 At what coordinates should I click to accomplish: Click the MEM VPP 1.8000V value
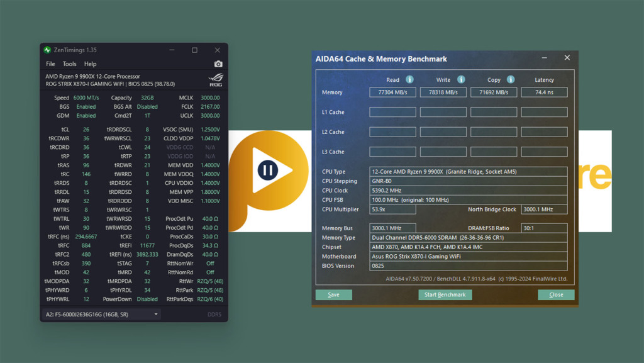click(x=210, y=192)
